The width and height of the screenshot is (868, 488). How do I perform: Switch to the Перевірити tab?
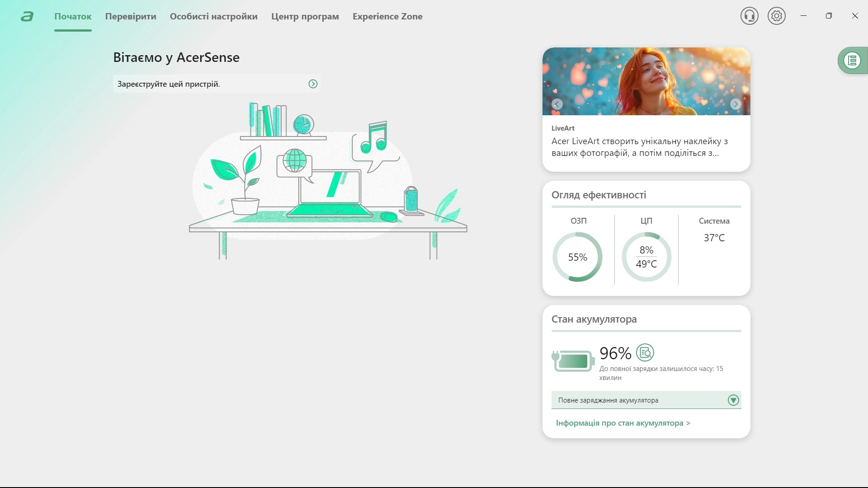(x=131, y=17)
